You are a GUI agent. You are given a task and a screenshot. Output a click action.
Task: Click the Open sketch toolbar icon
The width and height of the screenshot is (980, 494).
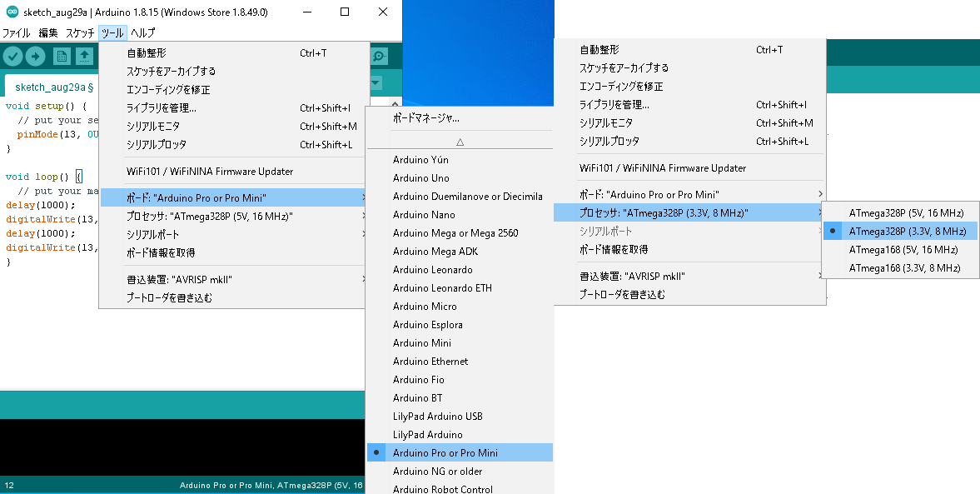point(84,57)
